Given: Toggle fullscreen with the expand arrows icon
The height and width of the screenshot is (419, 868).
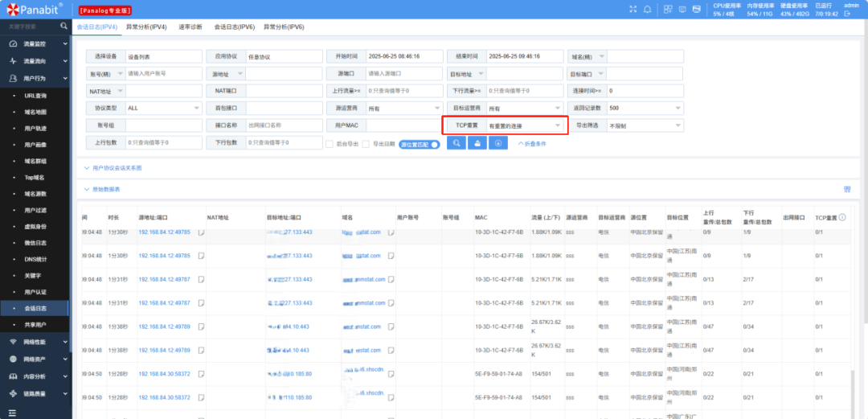Looking at the screenshot, I should (633, 9).
